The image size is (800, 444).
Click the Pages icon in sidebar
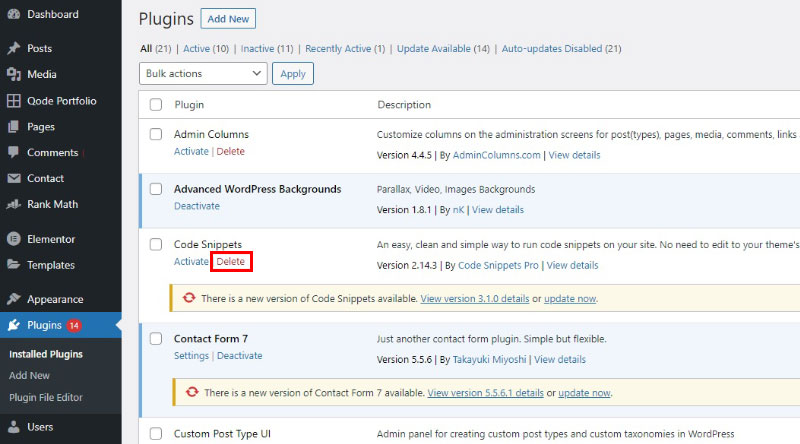[x=14, y=127]
